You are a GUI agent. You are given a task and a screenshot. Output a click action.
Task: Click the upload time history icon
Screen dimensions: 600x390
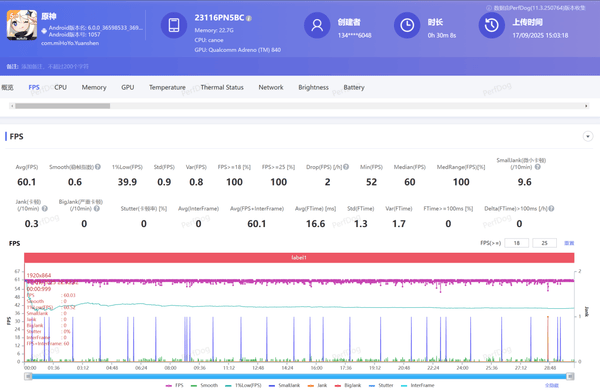tap(492, 25)
